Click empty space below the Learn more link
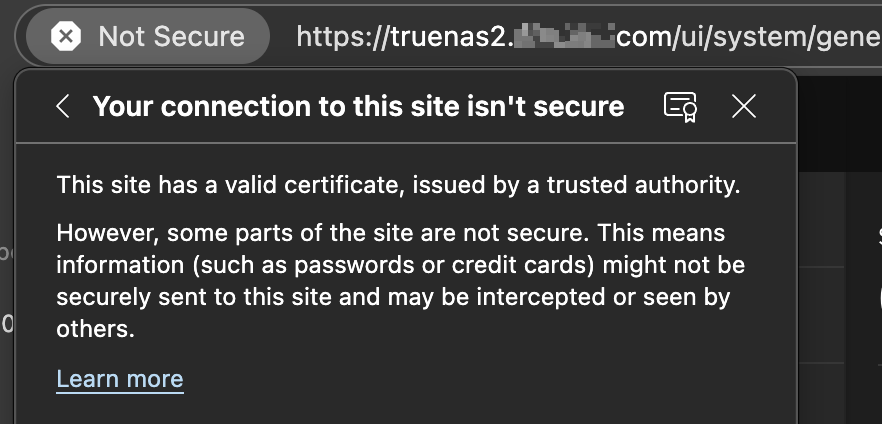This screenshot has width=882, height=424. [x=405, y=409]
